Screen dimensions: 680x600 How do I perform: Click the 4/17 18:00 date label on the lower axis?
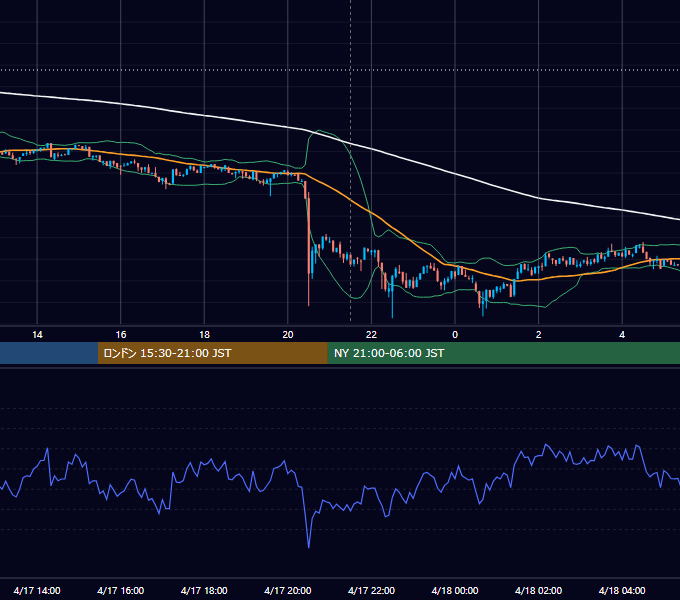204,590
